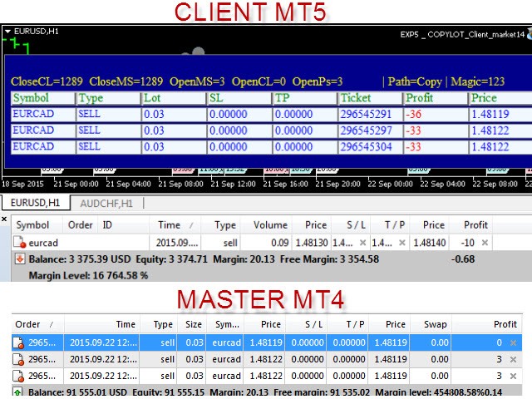Click the S/L remove X on MT5 eurcad position
The image size is (532, 399).
coord(362,242)
